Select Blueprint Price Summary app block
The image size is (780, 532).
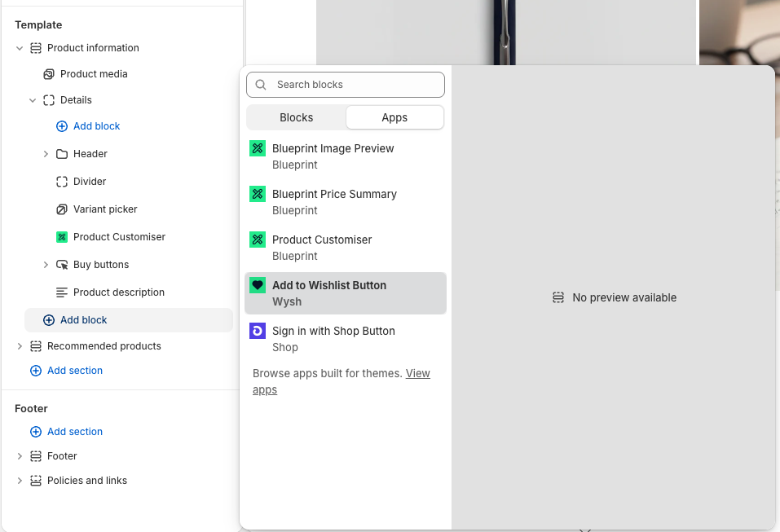pos(346,202)
